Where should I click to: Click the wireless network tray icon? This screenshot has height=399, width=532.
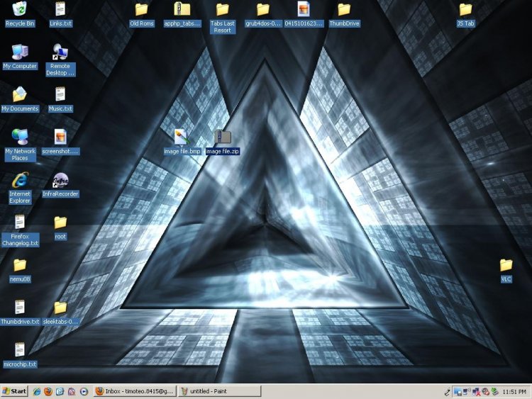tap(467, 391)
